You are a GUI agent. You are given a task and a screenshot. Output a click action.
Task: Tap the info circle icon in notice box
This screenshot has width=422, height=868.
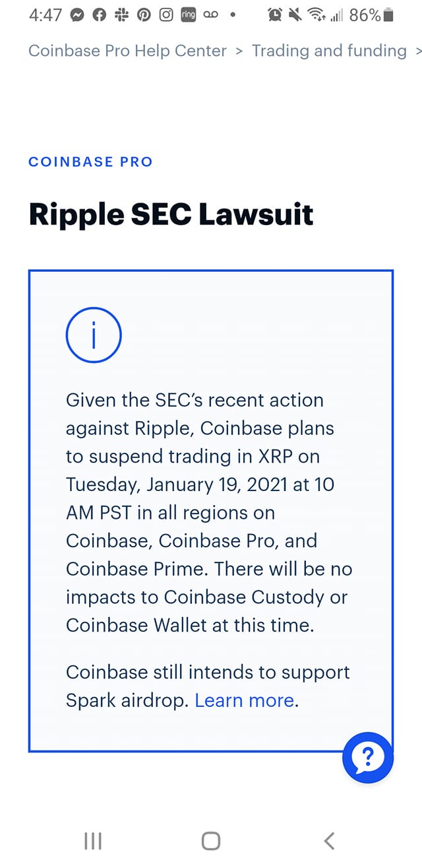click(94, 336)
